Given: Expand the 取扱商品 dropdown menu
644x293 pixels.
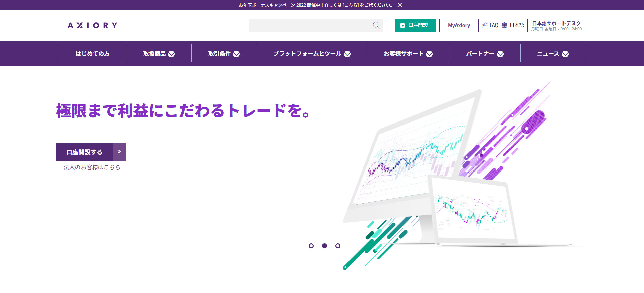Looking at the screenshot, I should pyautogui.click(x=159, y=54).
